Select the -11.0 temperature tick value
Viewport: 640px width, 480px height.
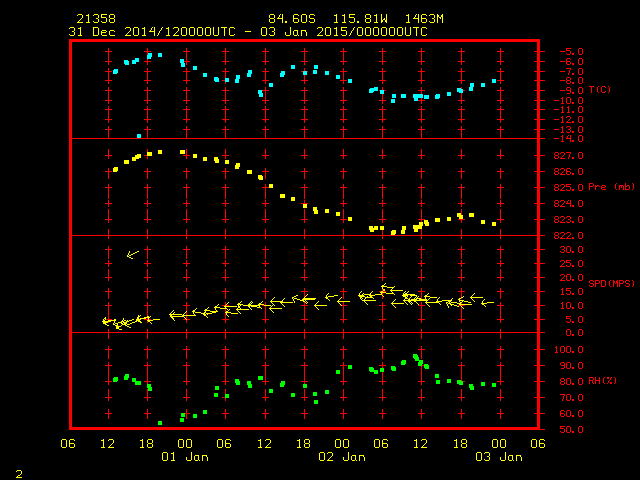point(569,110)
